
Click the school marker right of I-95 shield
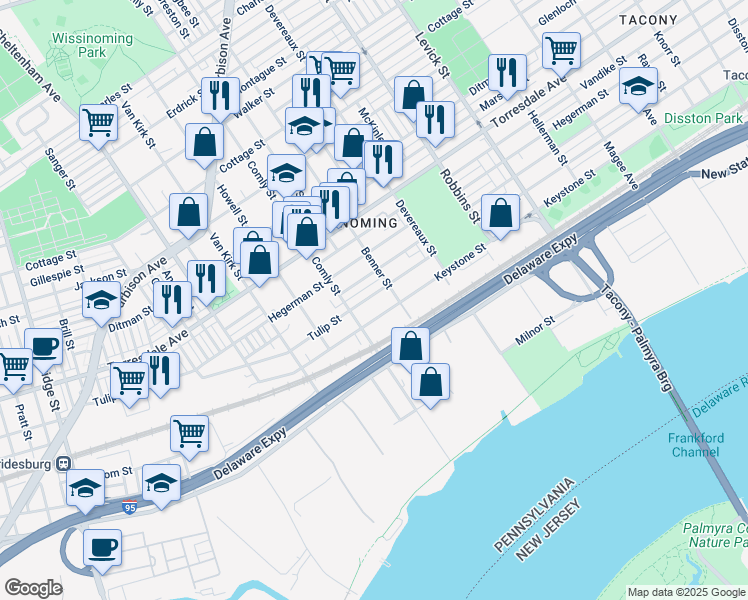161,484
